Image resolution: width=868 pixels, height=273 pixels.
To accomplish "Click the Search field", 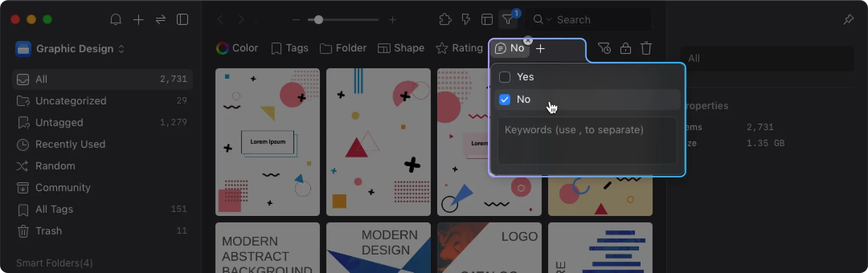I will [x=589, y=19].
